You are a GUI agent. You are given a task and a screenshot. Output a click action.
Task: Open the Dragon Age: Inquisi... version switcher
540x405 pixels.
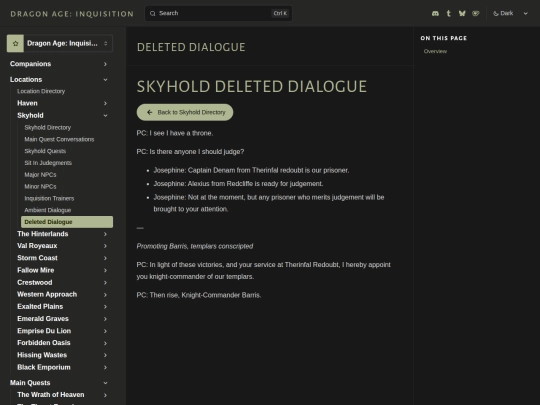(x=60, y=43)
